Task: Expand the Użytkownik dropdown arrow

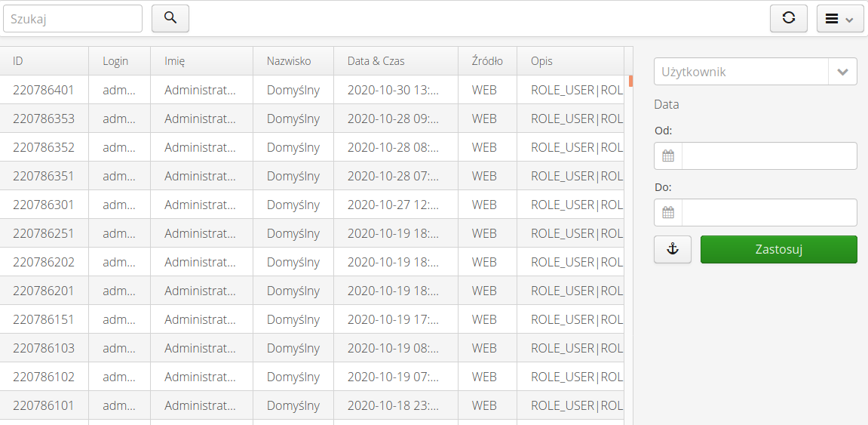Action: coord(842,72)
